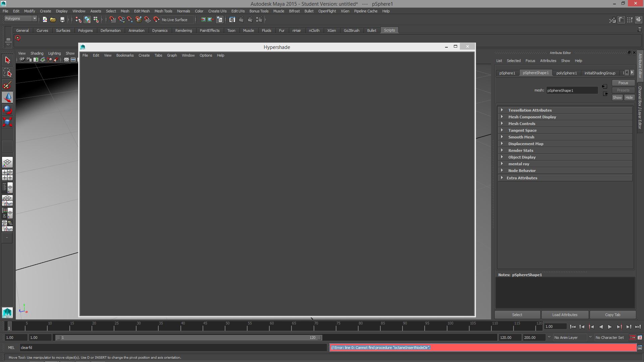Expand Object Display section

(565, 157)
